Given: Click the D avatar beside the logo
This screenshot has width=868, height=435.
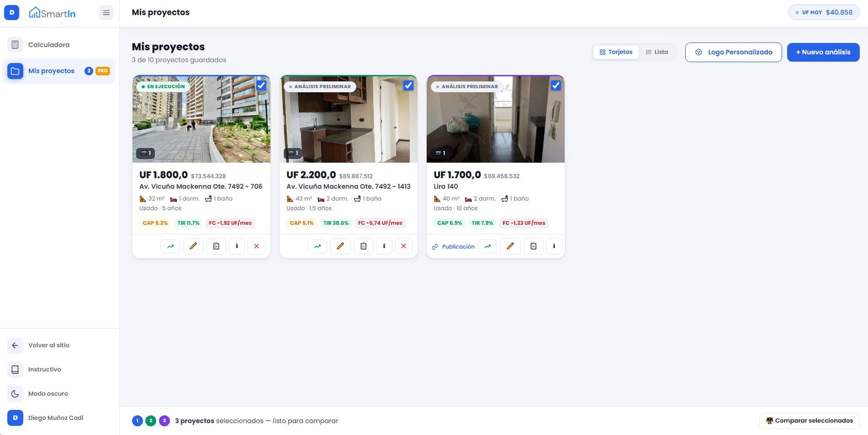Looking at the screenshot, I should click(12, 12).
